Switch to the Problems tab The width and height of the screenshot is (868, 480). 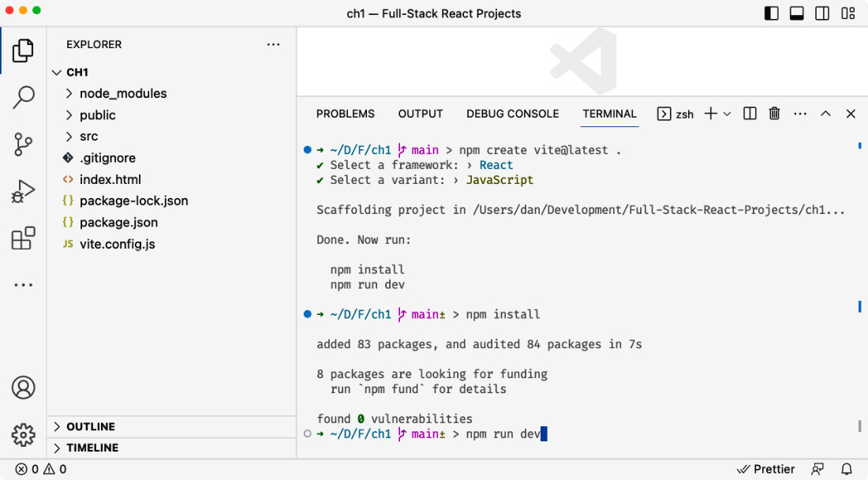tap(346, 114)
